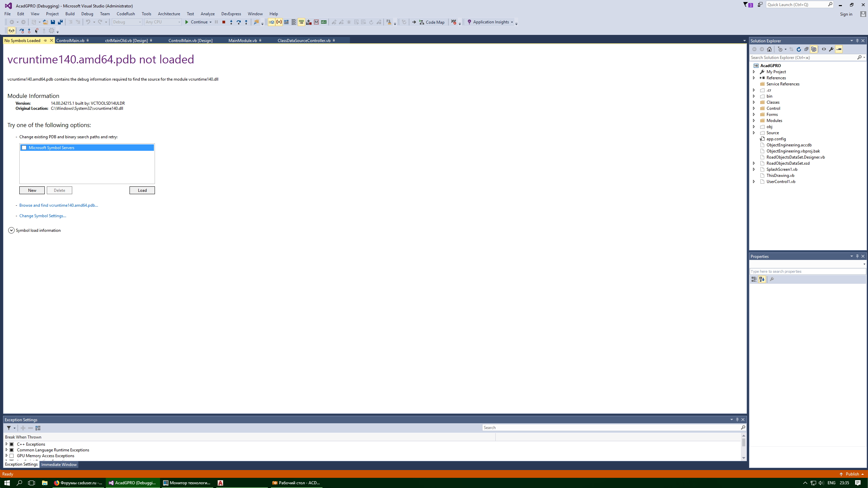The height and width of the screenshot is (488, 868).
Task: Toggle the C++ Exceptions checkbox
Action: [12, 444]
